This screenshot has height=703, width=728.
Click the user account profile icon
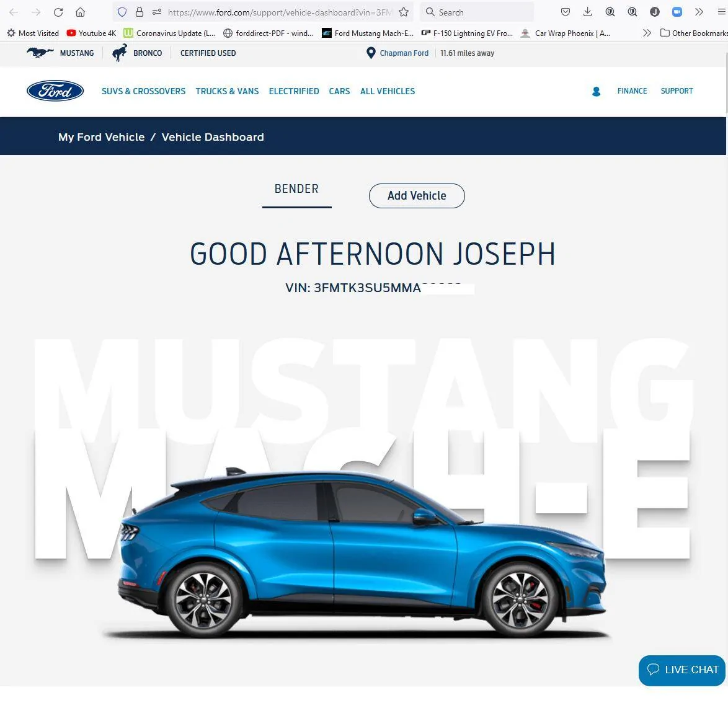point(596,91)
